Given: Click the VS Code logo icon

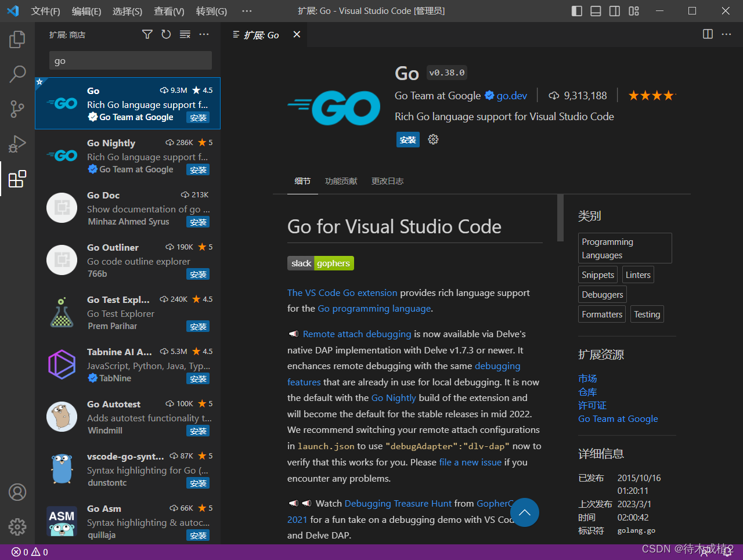Looking at the screenshot, I should coord(13,11).
